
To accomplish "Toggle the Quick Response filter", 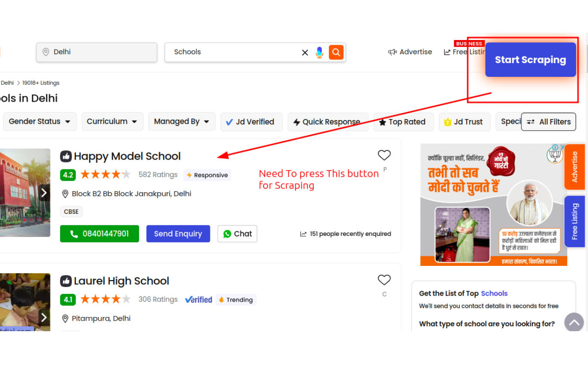I will coord(328,122).
